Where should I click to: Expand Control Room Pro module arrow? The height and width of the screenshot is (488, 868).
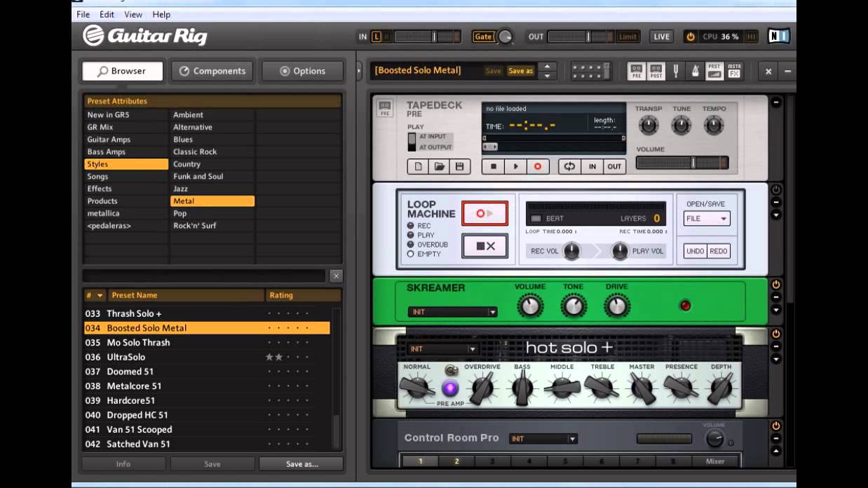[776, 450]
